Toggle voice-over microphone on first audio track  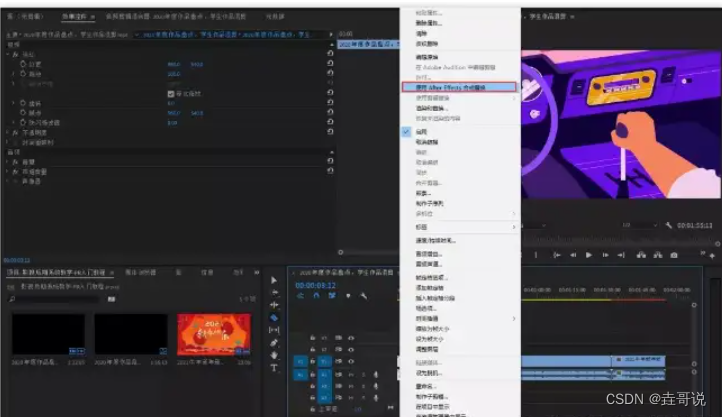(x=376, y=375)
